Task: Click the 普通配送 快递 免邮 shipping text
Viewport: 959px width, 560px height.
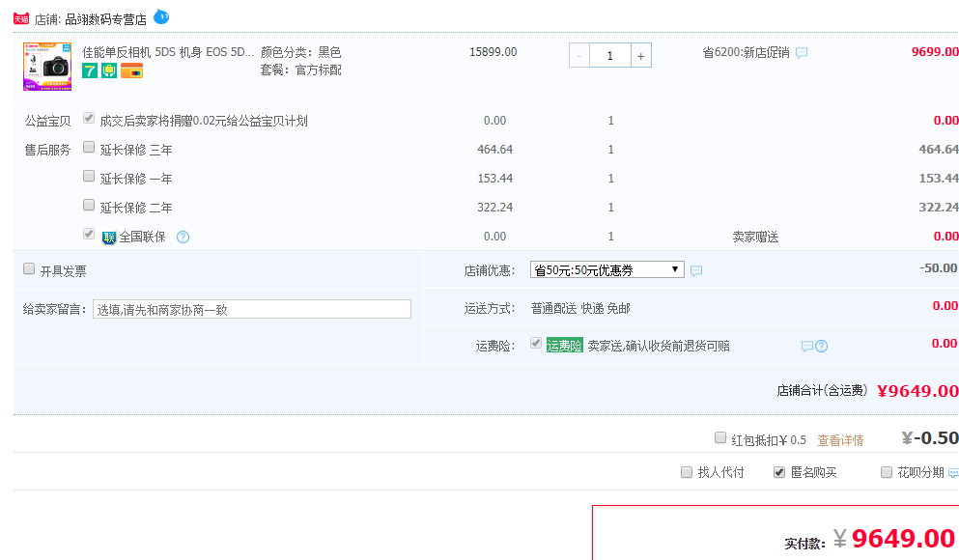Action: 580,309
